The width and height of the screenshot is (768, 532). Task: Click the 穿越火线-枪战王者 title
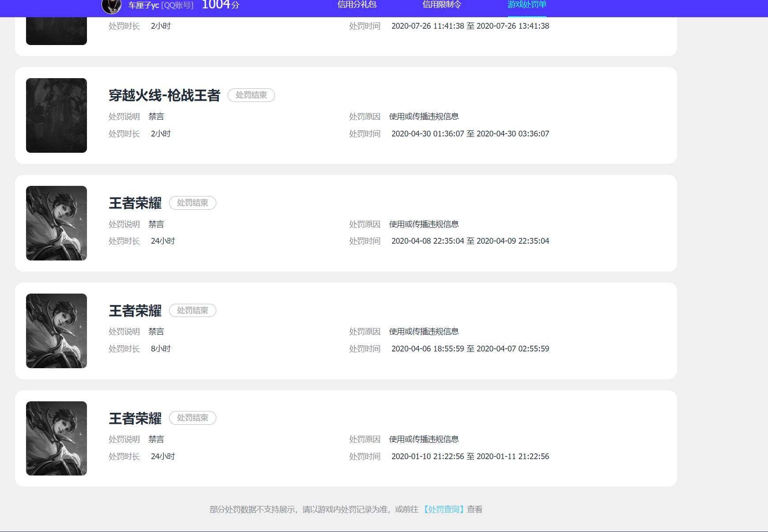[x=164, y=95]
